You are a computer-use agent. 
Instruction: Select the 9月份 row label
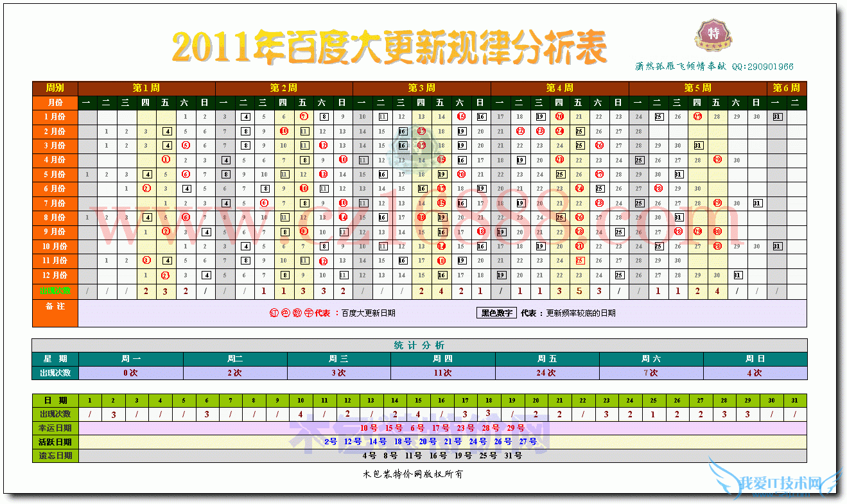(x=55, y=232)
